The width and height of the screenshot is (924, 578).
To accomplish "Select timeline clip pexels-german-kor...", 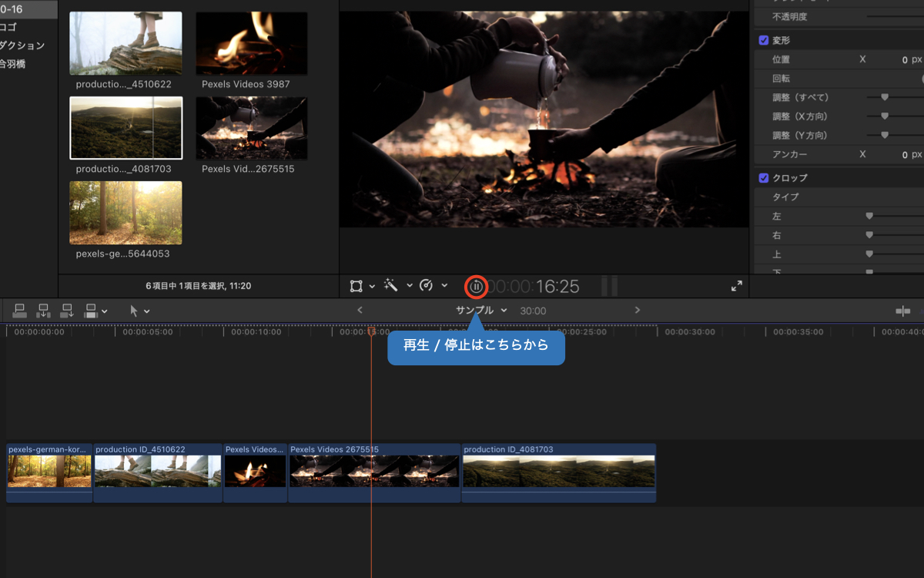I will (x=49, y=472).
